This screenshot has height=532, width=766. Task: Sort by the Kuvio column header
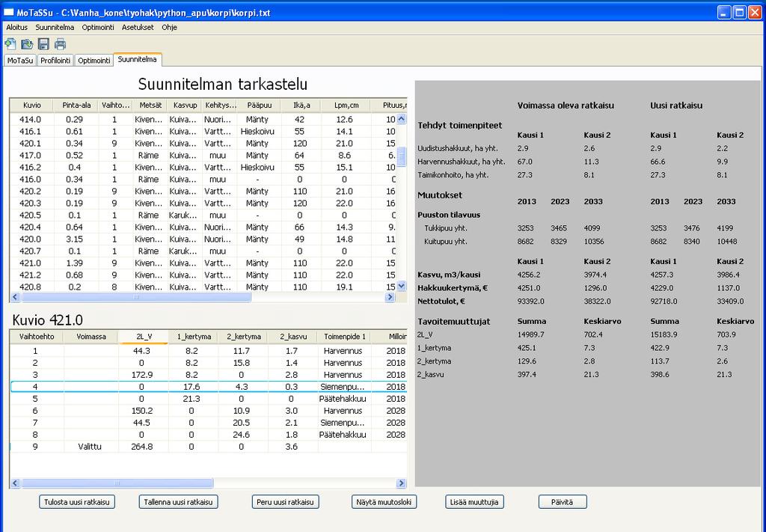[31, 105]
